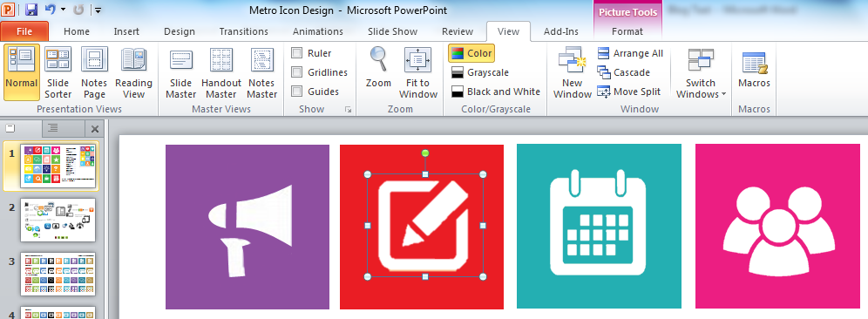Click the Save icon in Quick Access Toolbar
The width and height of the screenshot is (868, 319).
coord(31,10)
